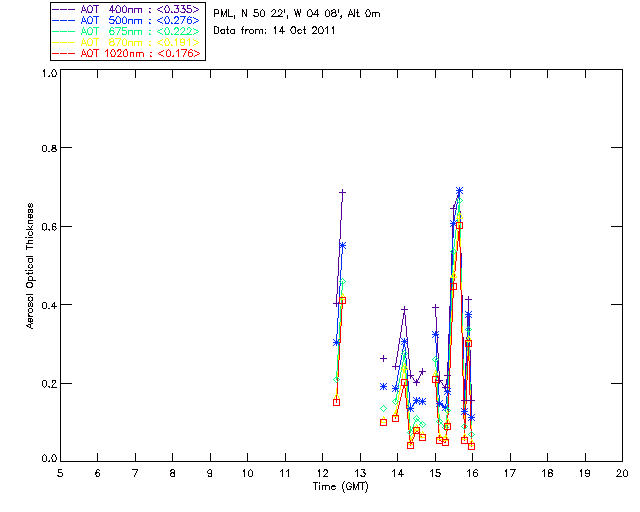Click the AOT 400nm legend entry
The height and width of the screenshot is (512, 640).
point(127,9)
